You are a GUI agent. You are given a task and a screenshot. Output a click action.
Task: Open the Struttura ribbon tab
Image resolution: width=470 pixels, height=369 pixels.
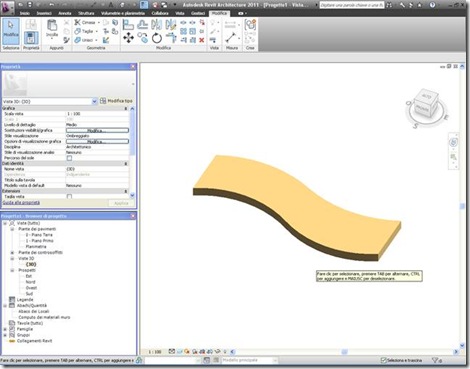coord(86,13)
